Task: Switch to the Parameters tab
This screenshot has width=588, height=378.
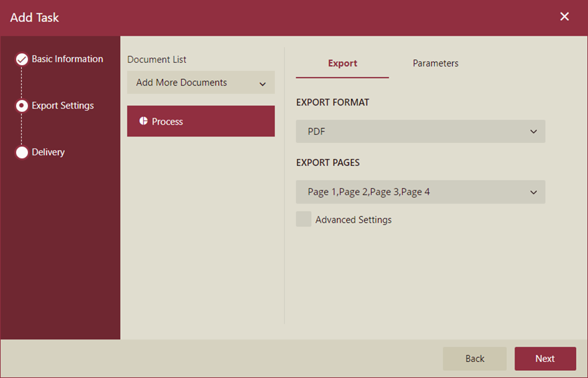Action: pyautogui.click(x=436, y=64)
